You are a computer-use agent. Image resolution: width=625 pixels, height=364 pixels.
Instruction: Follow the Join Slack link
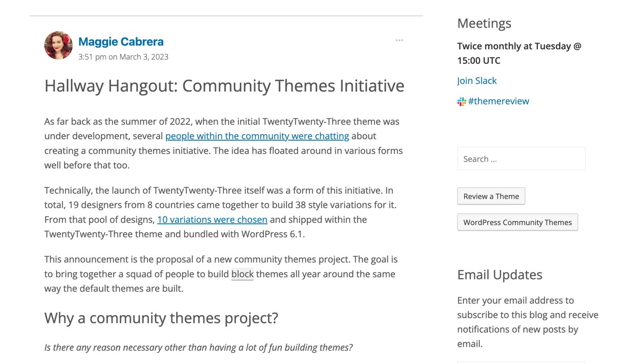coord(476,81)
